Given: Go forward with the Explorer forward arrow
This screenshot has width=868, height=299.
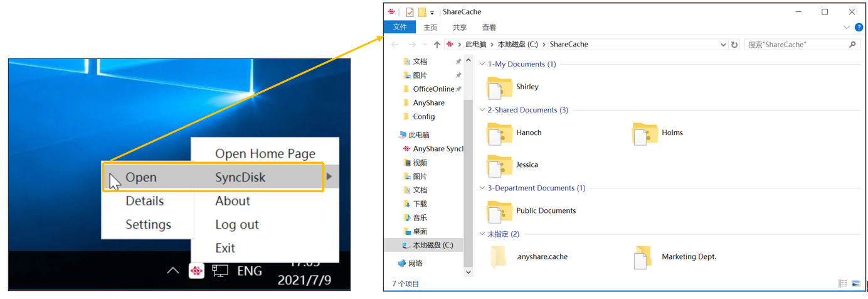Looking at the screenshot, I should 412,45.
